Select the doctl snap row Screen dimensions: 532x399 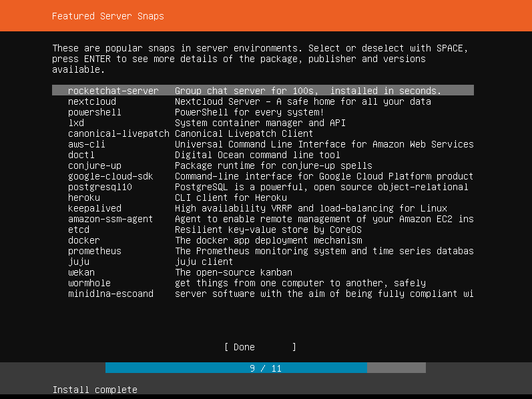coord(263,155)
